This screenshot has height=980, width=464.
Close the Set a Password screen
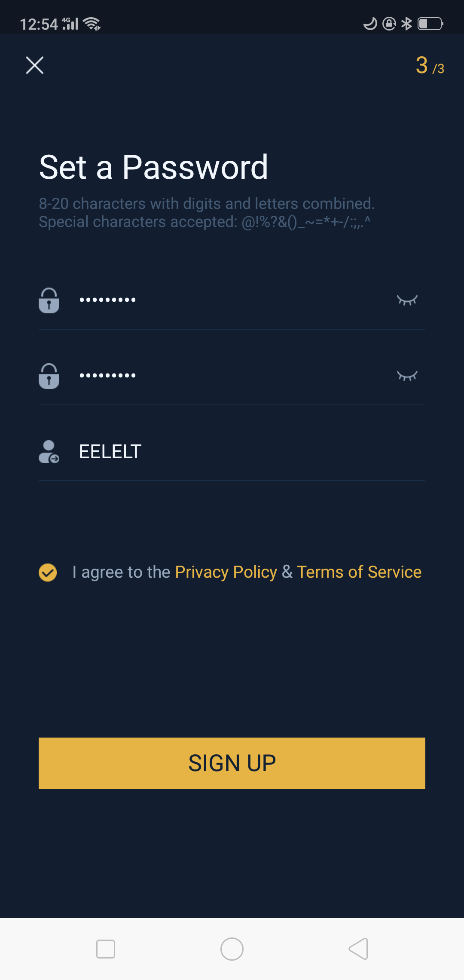point(35,65)
